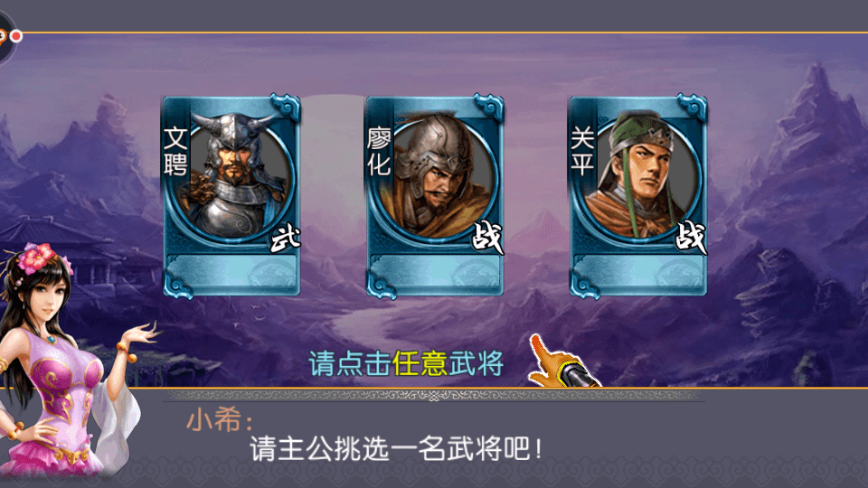This screenshot has width=868, height=488.
Task: Click the 关平 name label
Action: click(x=581, y=151)
